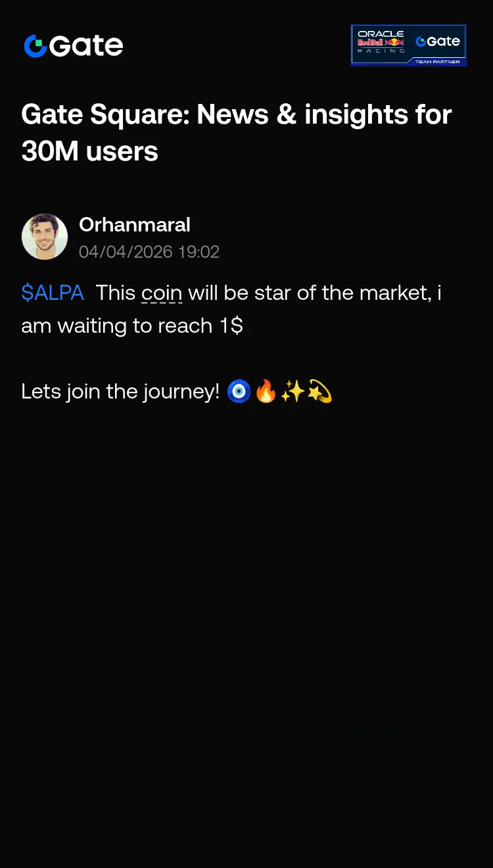Click the Gate Square headline
This screenshot has width=493, height=868.
pyautogui.click(x=236, y=115)
